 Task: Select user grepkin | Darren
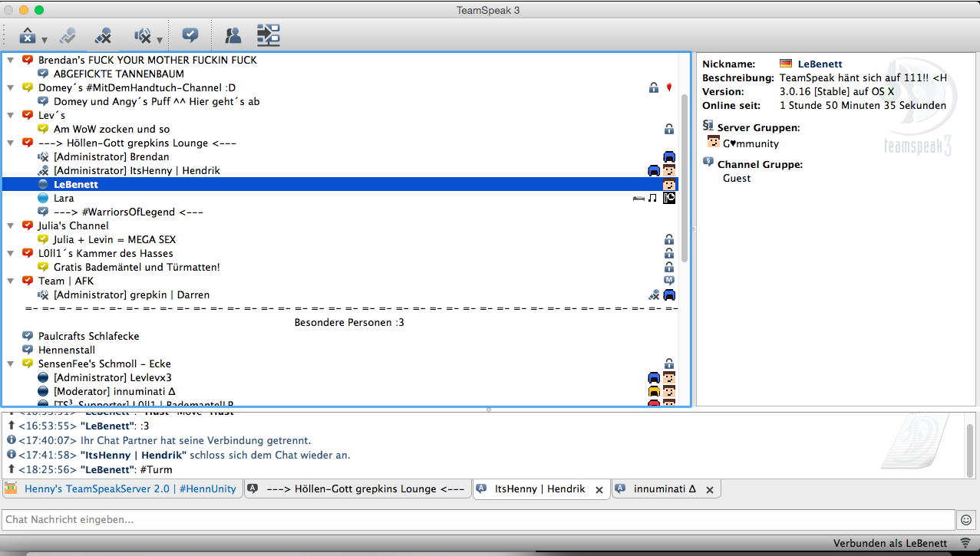(x=131, y=294)
